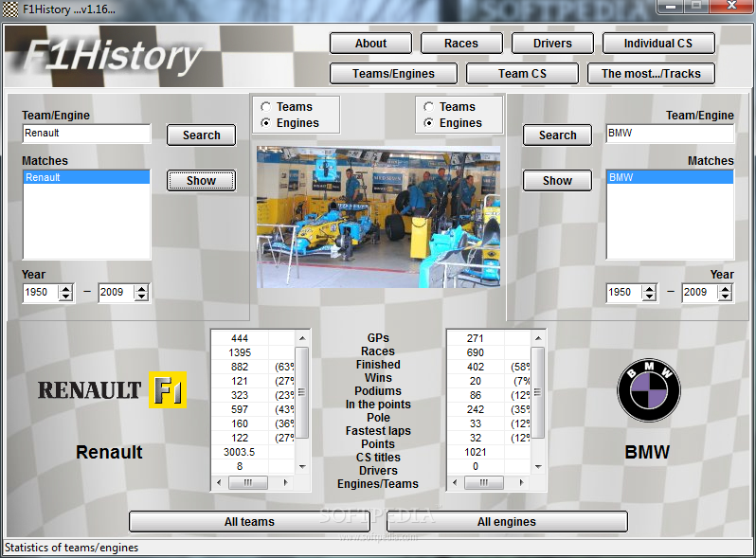Select the left Engines radio button
Viewport: 756px width, 558px height.
tap(265, 123)
